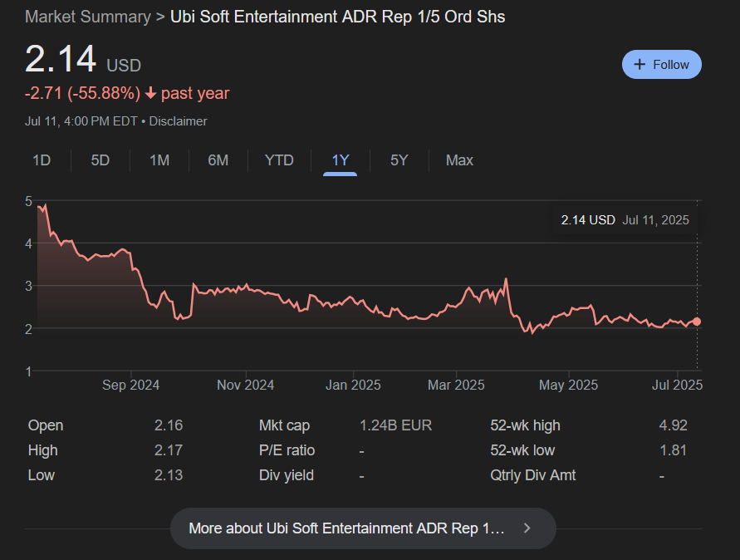Click the Mar 2025 axis label

(456, 386)
